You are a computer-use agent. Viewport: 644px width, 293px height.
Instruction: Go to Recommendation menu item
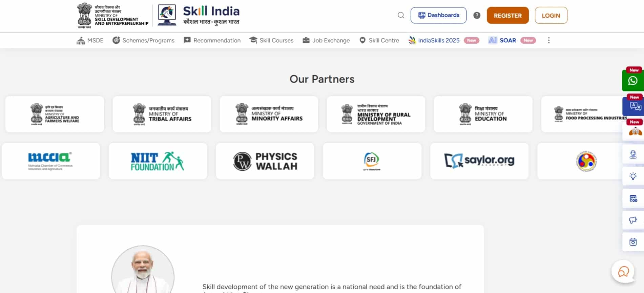pyautogui.click(x=212, y=40)
